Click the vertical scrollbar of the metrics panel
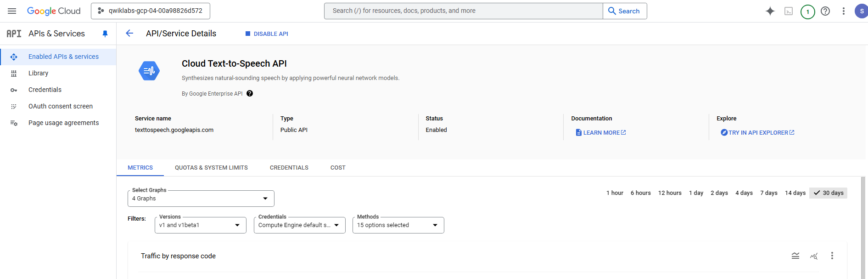The width and height of the screenshot is (868, 279). coord(863,228)
